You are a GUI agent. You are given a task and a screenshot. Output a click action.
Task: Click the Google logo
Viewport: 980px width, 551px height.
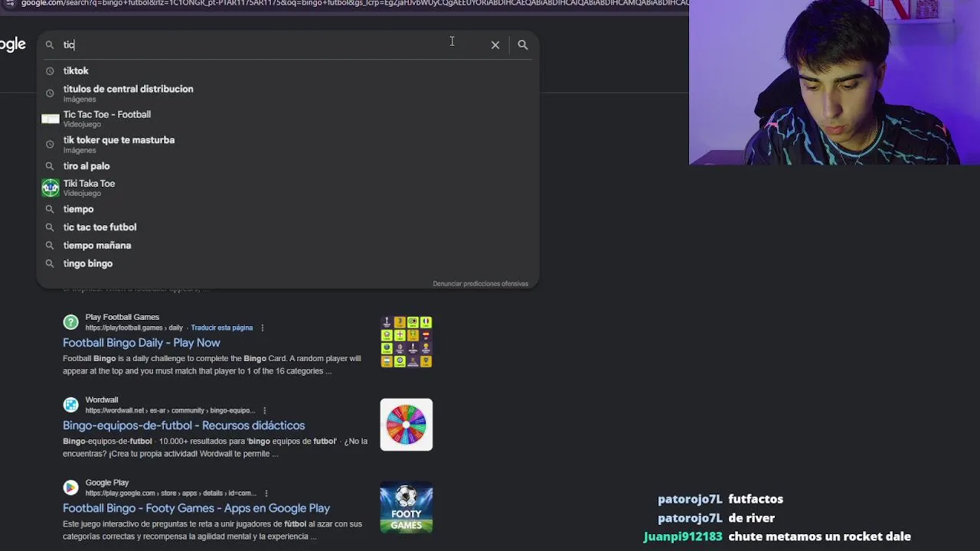click(x=12, y=45)
